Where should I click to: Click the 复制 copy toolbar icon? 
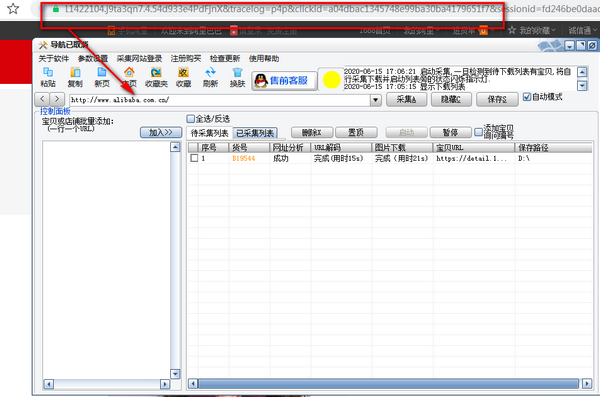[x=75, y=77]
